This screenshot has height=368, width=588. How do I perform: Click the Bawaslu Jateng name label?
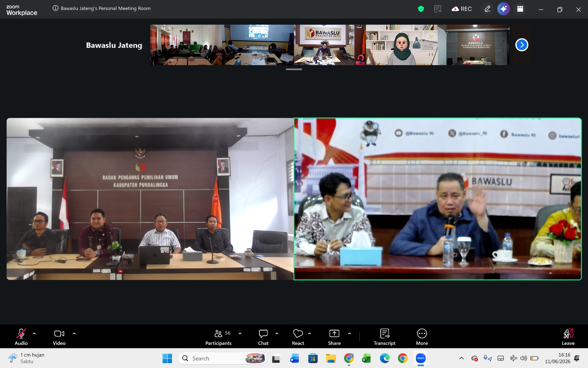tap(114, 45)
